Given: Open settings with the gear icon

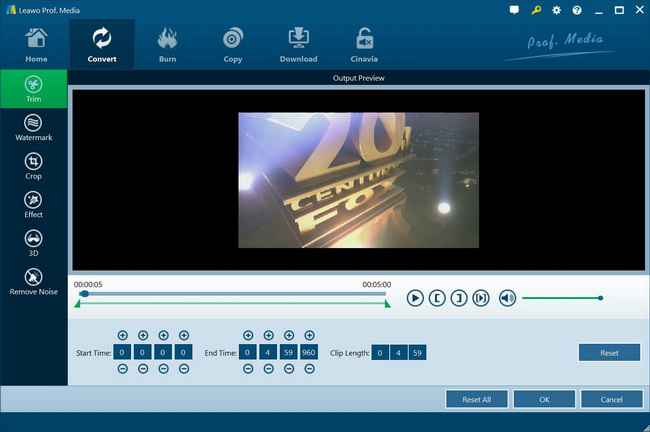Looking at the screenshot, I should pos(556,10).
